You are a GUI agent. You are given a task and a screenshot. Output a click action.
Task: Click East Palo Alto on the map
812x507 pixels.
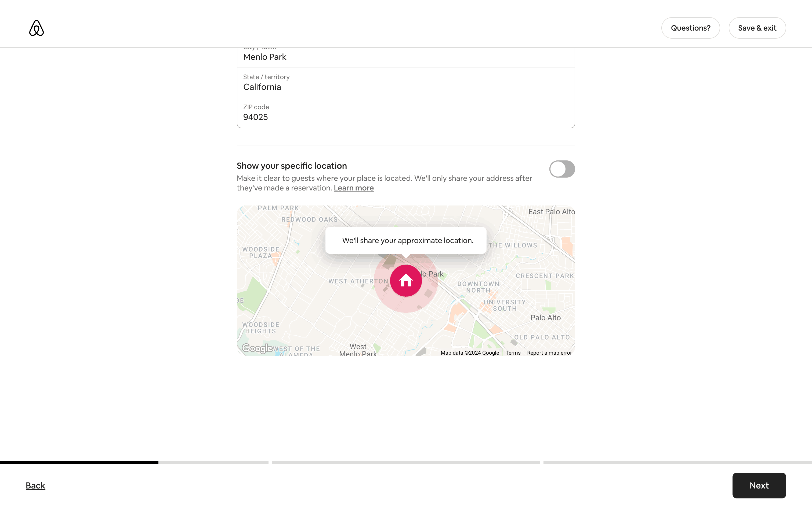pyautogui.click(x=551, y=212)
